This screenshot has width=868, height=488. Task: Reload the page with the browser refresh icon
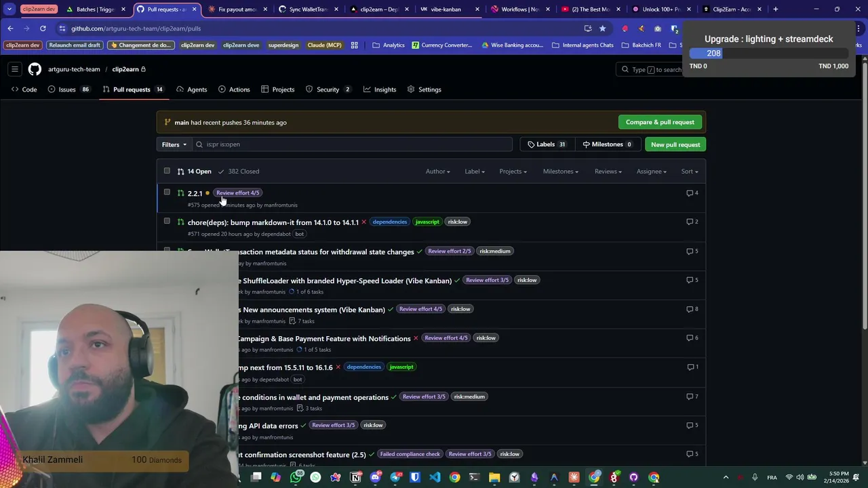click(x=43, y=28)
